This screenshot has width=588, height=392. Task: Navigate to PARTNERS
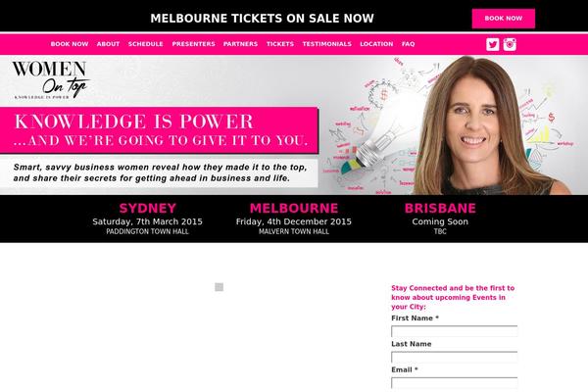240,44
